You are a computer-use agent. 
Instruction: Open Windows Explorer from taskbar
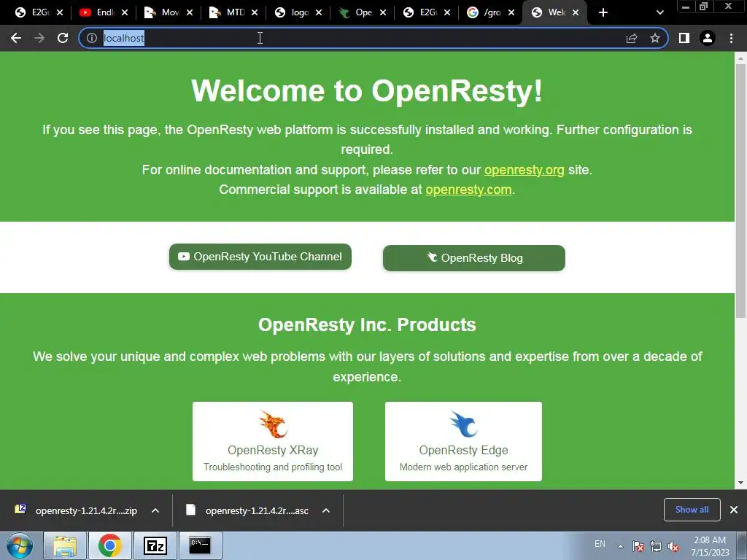[x=64, y=545]
